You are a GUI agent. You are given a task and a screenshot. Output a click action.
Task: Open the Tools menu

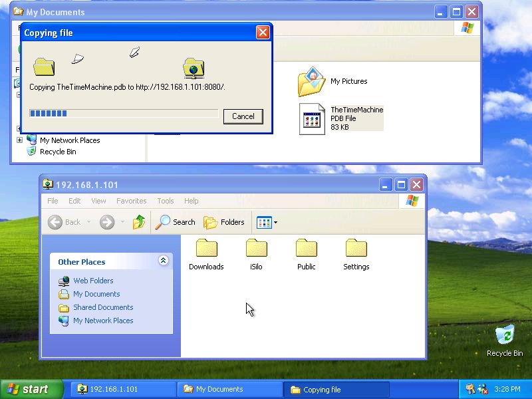[x=166, y=201]
